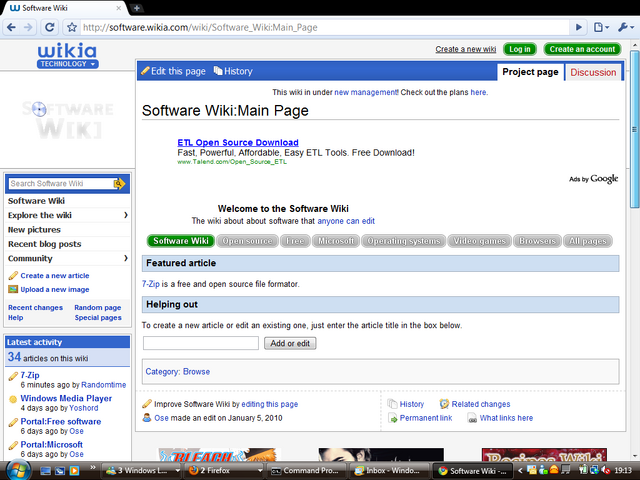Open Special pages link

tap(98, 318)
